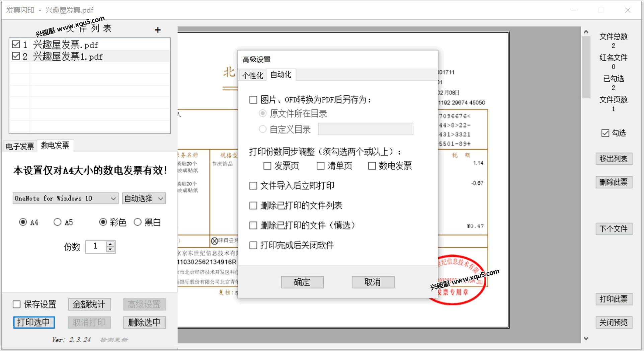Click the plus icon to add files

tap(158, 30)
